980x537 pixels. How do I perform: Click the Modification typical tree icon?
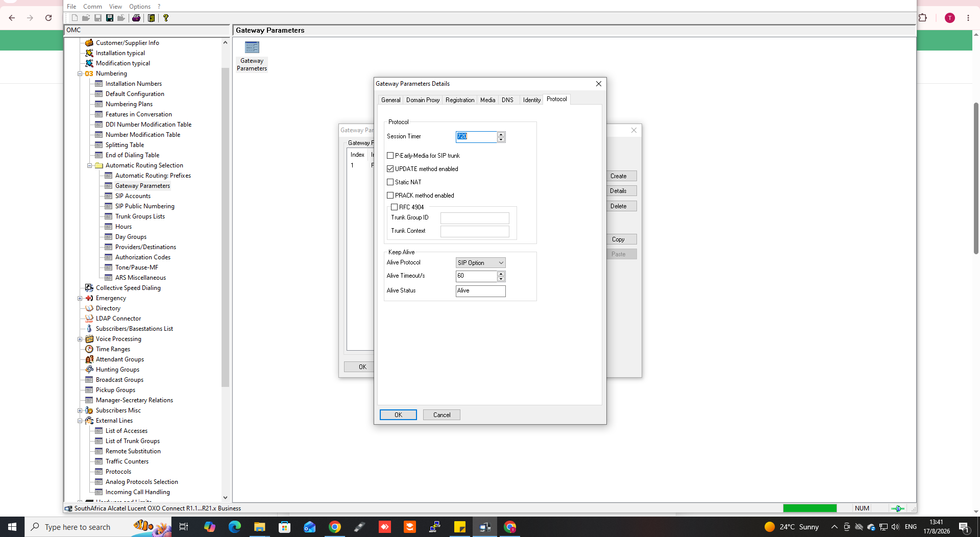pos(89,63)
